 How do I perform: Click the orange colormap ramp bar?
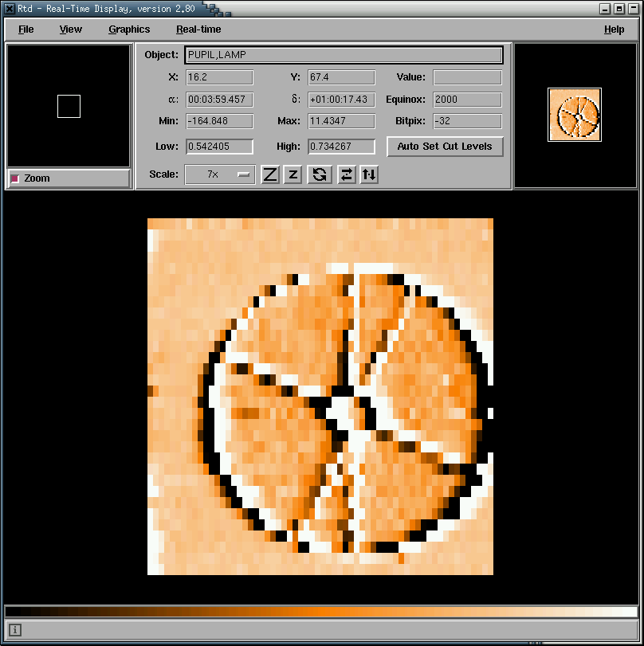[x=321, y=612]
